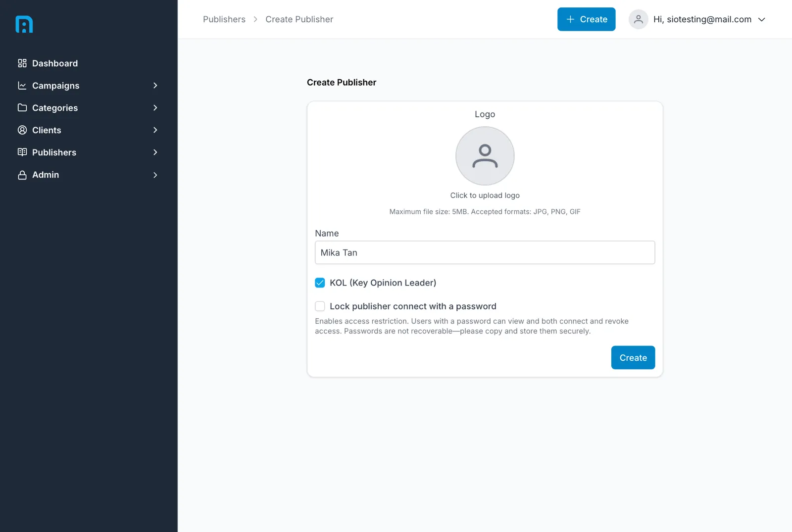Click the app logo in the sidebar
Screen dimensions: 792x532
[24, 24]
